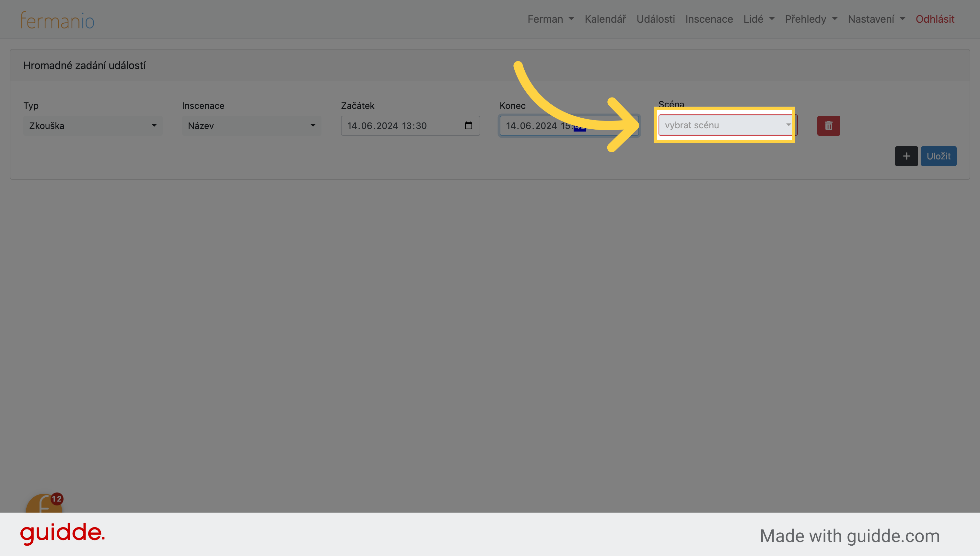Screen dimensions: 980x556
Task: Open the Ferman dropdown menu
Action: [550, 19]
